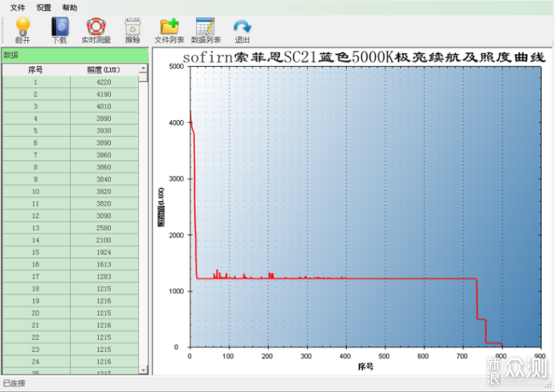Click the lightbulb Disconnect (断开) icon
The width and height of the screenshot is (555, 392).
22,26
